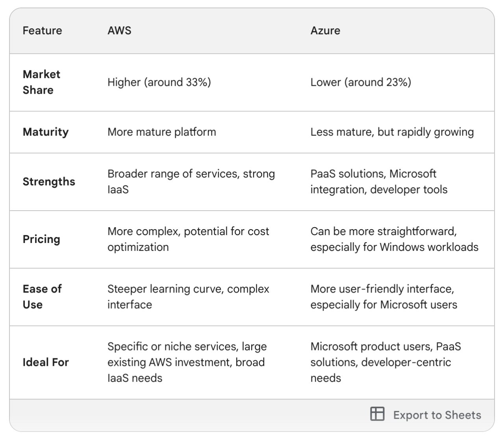This screenshot has width=504, height=441.
Task: Click the Export to Sheets table icon
Action: [377, 414]
